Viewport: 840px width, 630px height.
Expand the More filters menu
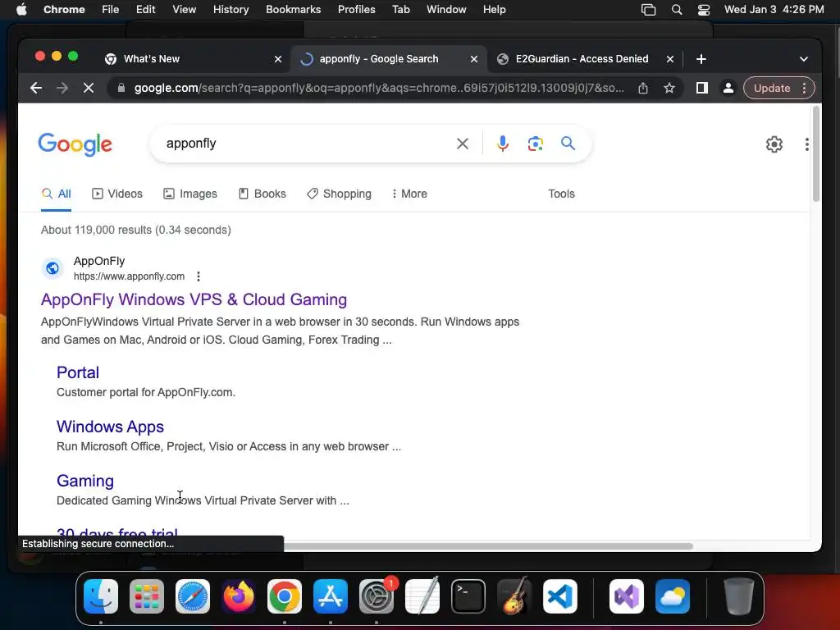pos(409,194)
